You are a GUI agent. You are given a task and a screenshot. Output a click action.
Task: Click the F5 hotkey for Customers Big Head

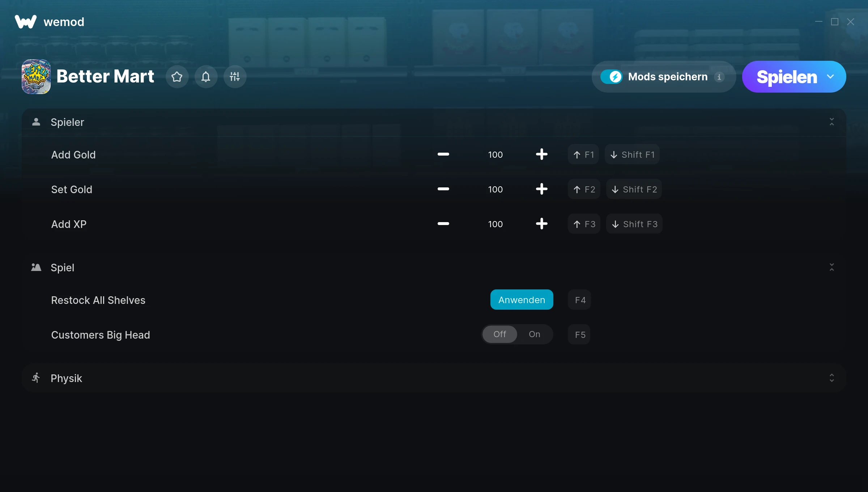click(x=579, y=334)
